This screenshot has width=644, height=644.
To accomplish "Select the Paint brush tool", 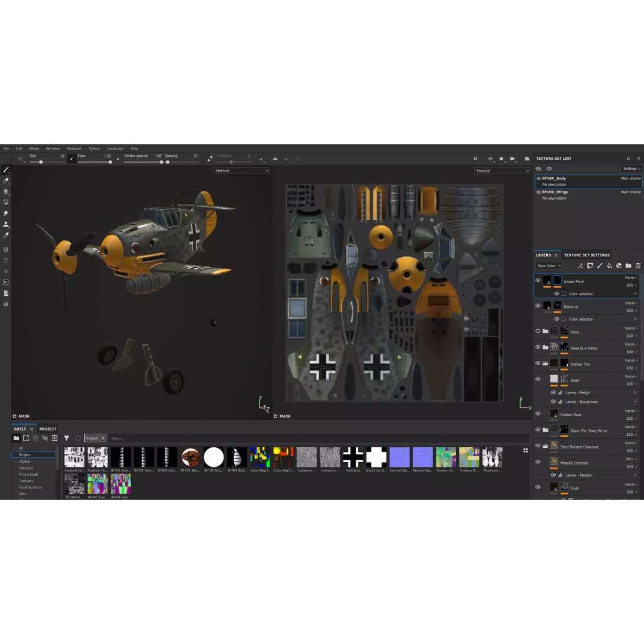I will 6,169.
